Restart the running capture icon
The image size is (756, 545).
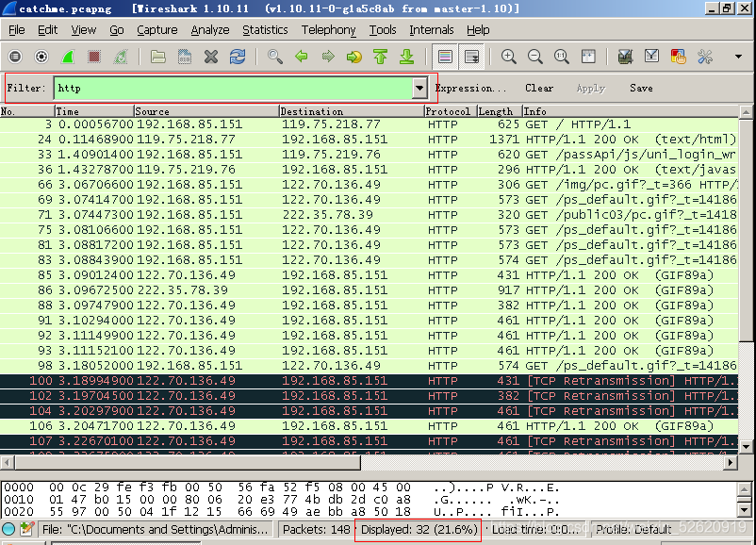pos(120,57)
